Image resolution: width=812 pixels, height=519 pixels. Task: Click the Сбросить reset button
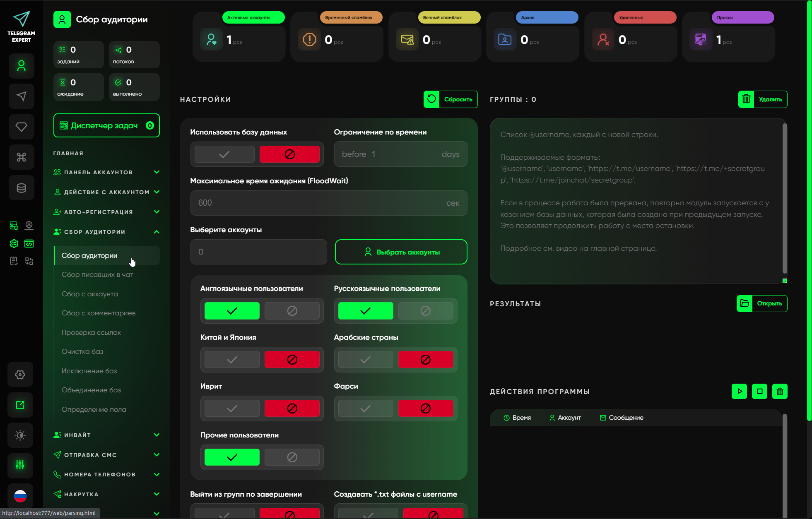(451, 99)
